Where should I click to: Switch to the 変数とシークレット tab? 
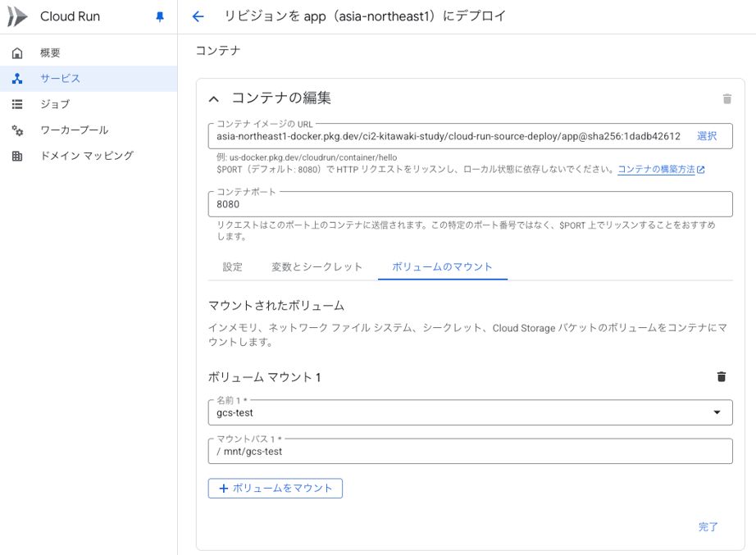(x=317, y=266)
